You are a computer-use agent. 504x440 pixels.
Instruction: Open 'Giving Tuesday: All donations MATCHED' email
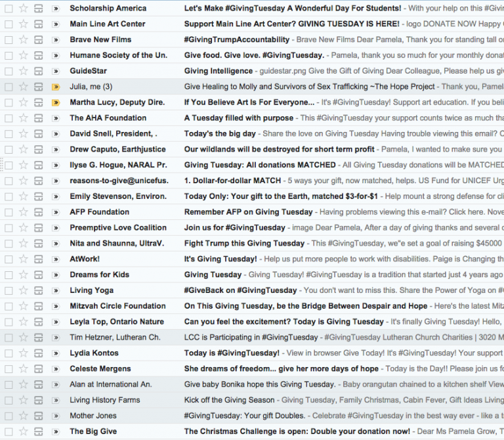click(x=260, y=165)
